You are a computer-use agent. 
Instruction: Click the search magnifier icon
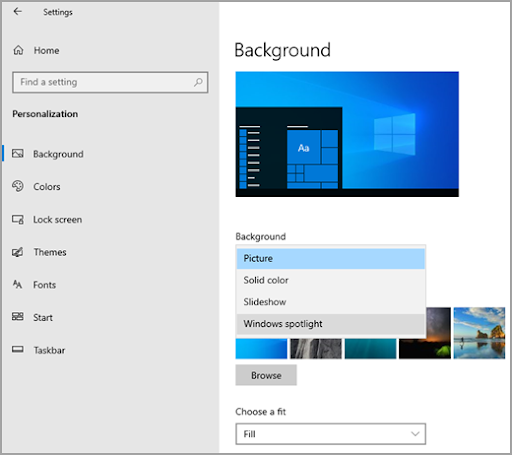[x=198, y=82]
